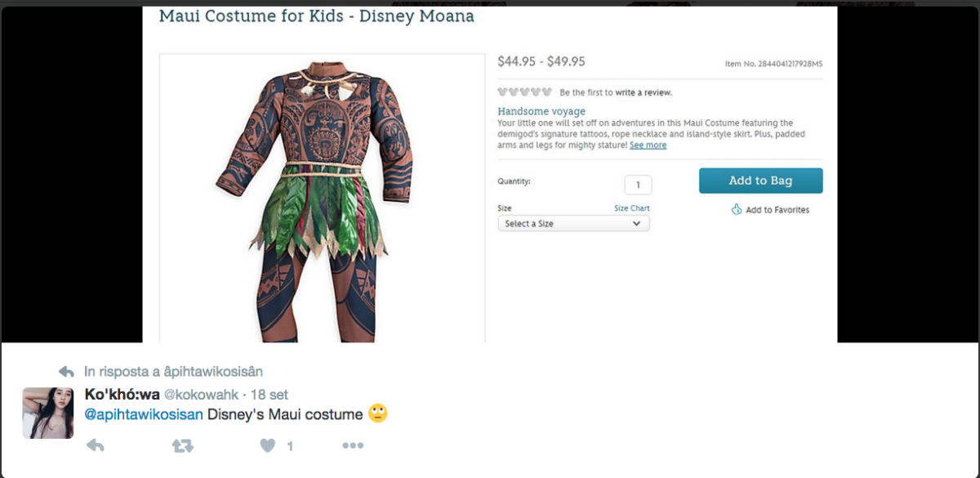Open the tweet's more options ellipsis icon

(x=353, y=445)
